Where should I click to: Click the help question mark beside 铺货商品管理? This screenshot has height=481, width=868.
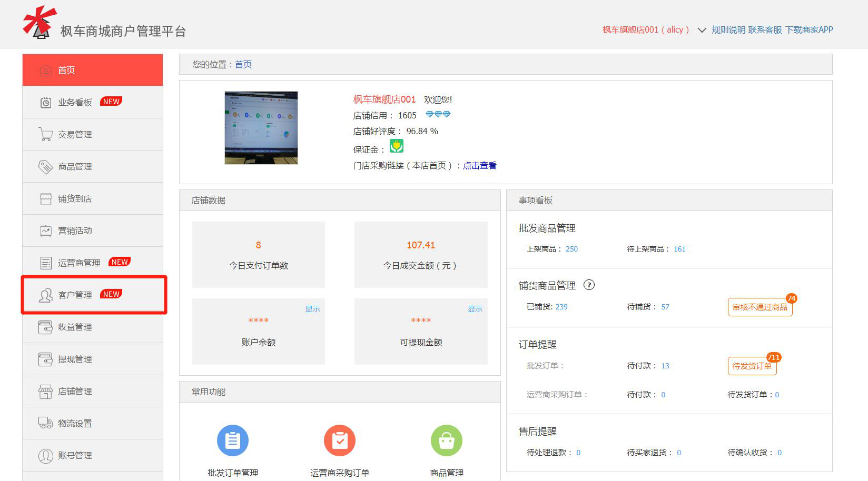coord(589,285)
